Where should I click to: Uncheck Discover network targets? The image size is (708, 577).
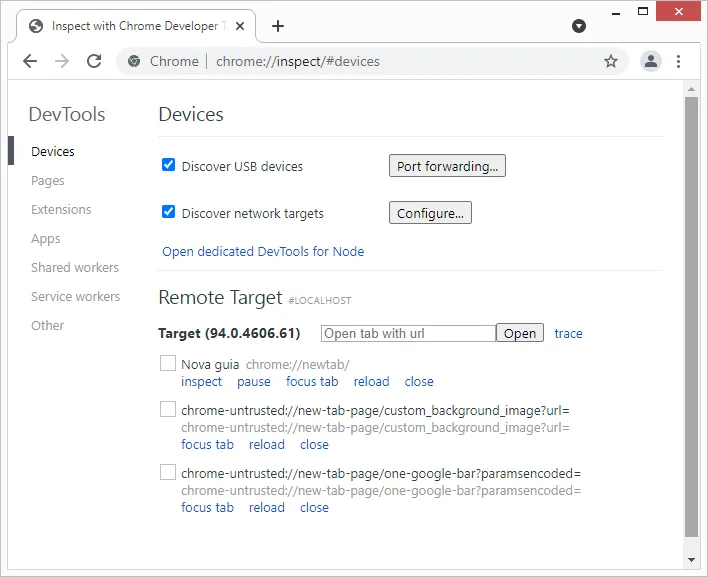point(169,212)
